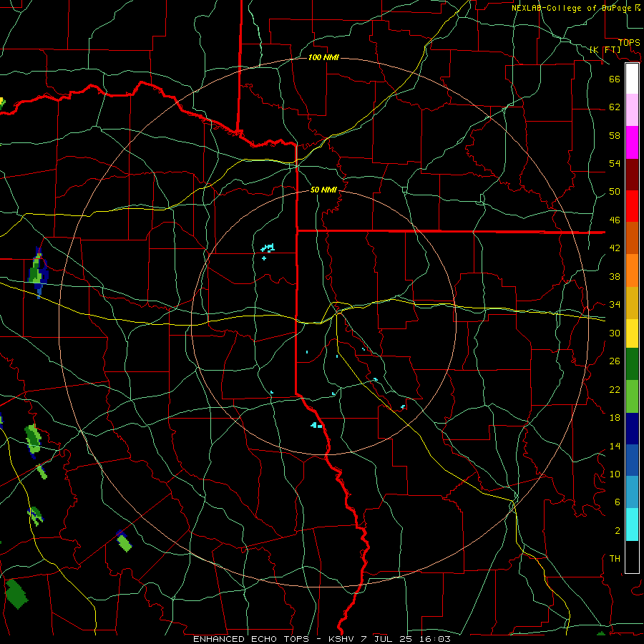The image size is (644, 644).
Task: Click the light pink legend color band
Action: click(632, 109)
